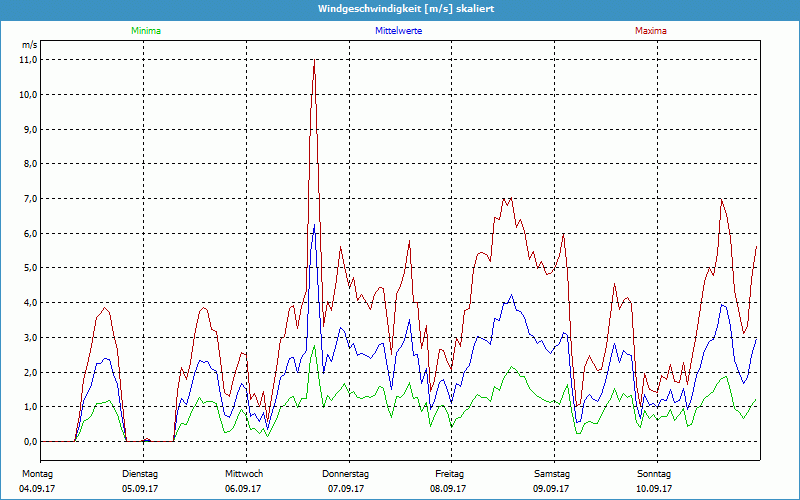
Task: Select the green 'Minima' legend label
Action: click(146, 31)
